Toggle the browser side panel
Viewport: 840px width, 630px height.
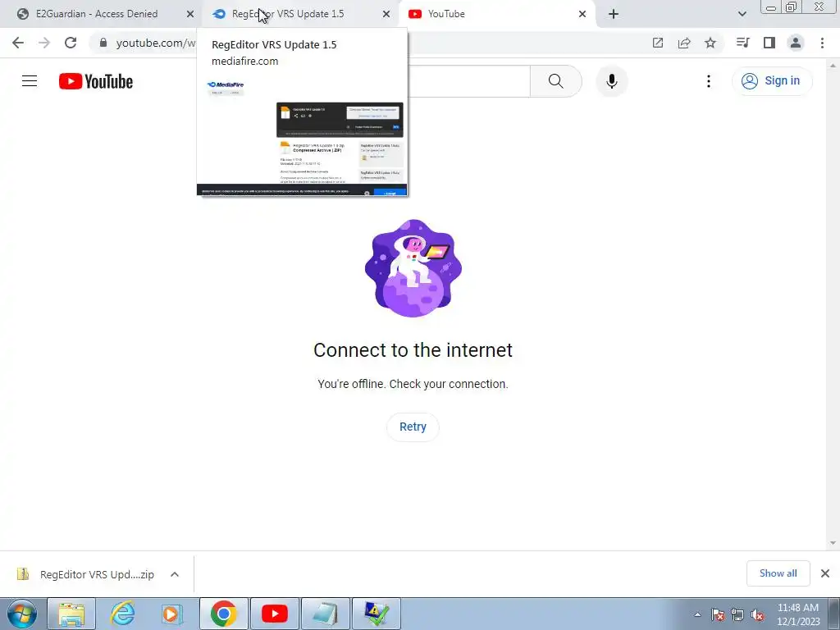click(769, 43)
